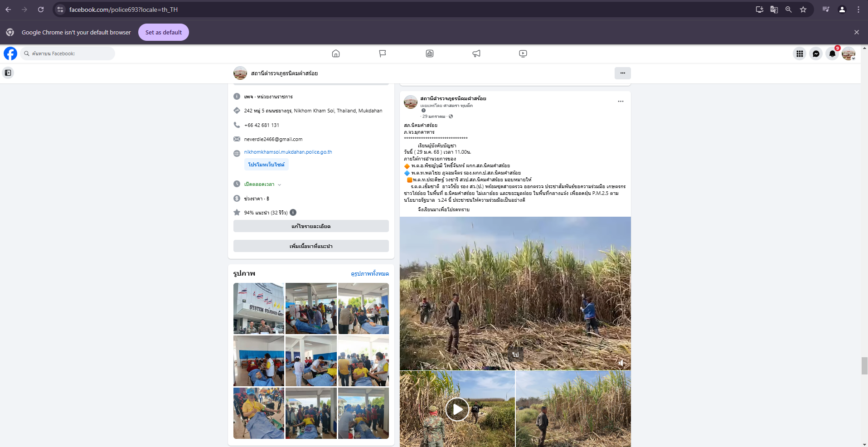Play the sugarcane field video

[457, 409]
